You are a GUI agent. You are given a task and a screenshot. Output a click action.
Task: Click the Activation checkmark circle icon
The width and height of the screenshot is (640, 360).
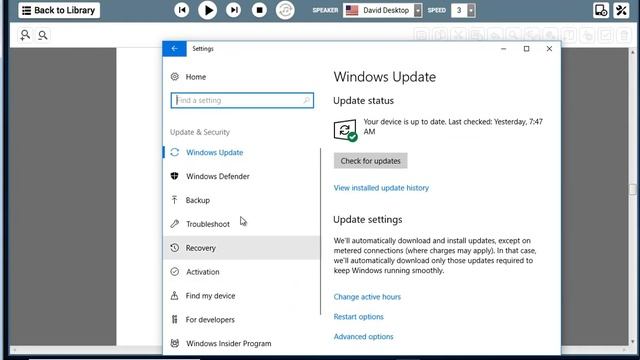175,271
